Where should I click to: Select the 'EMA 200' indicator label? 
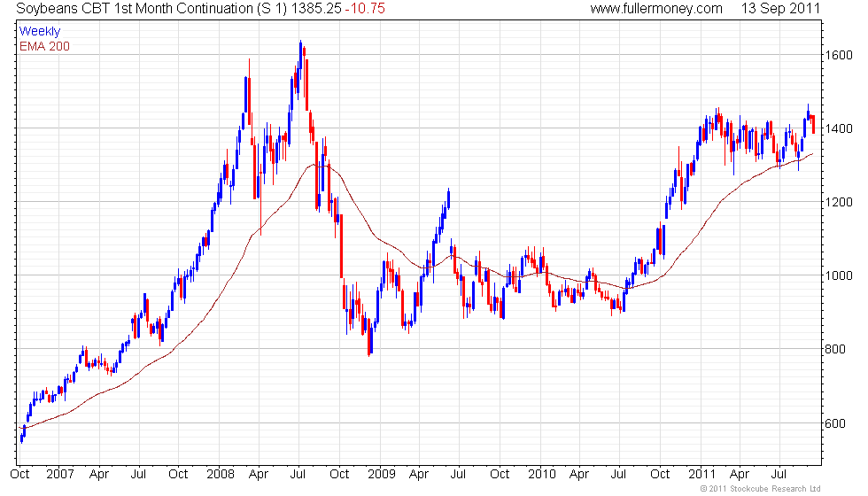[x=44, y=46]
